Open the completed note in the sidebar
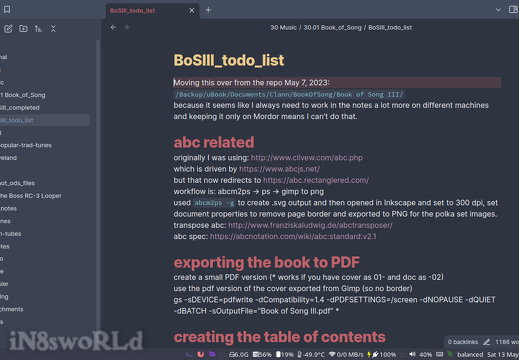 (19, 108)
